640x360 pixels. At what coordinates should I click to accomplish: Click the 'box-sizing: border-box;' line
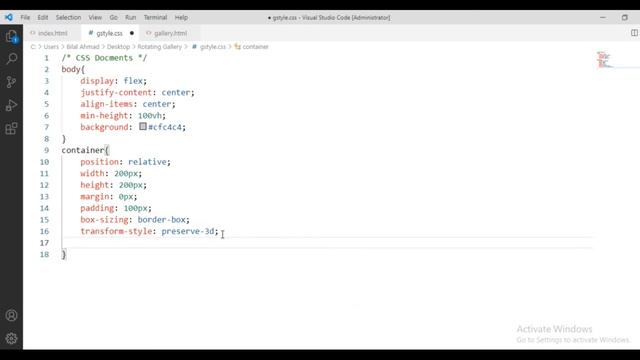[135, 220]
